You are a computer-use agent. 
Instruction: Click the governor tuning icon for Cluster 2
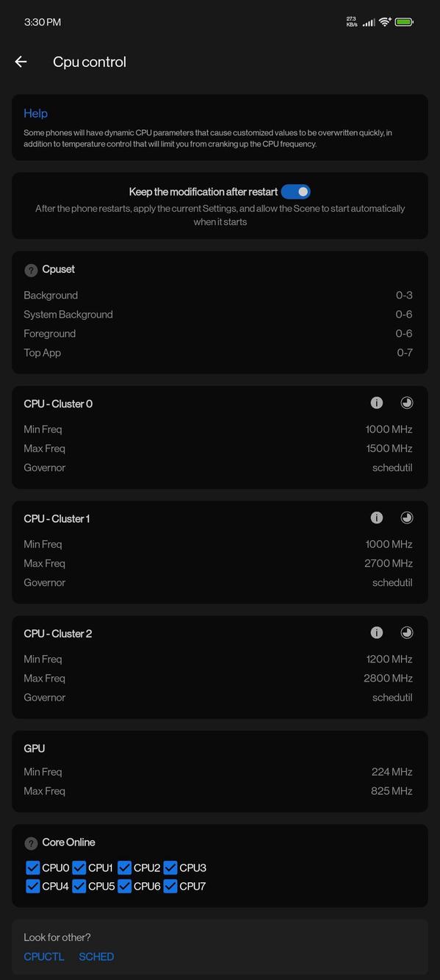click(406, 632)
